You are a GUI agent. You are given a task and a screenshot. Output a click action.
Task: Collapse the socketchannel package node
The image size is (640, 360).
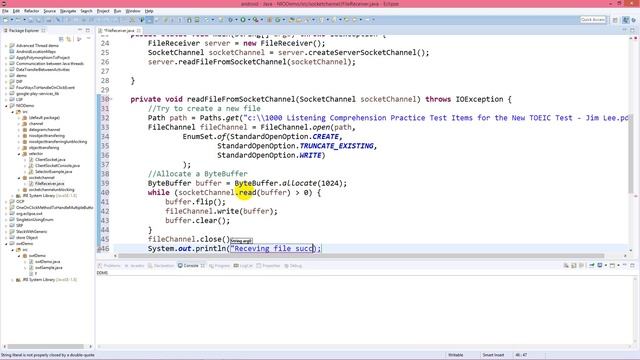point(19,178)
